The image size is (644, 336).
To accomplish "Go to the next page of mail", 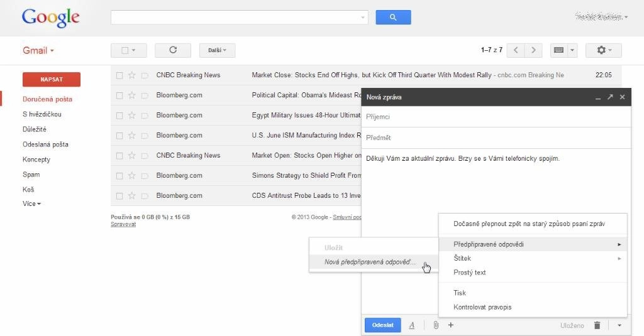I will [x=533, y=50].
